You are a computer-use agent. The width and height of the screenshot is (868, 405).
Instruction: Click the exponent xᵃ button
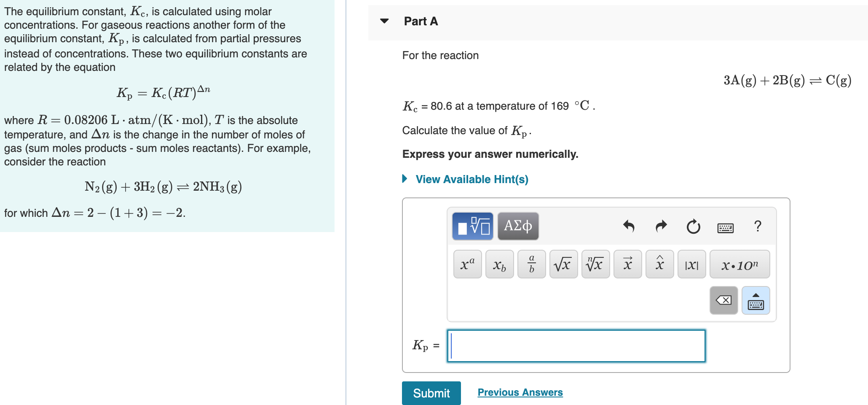(x=466, y=264)
